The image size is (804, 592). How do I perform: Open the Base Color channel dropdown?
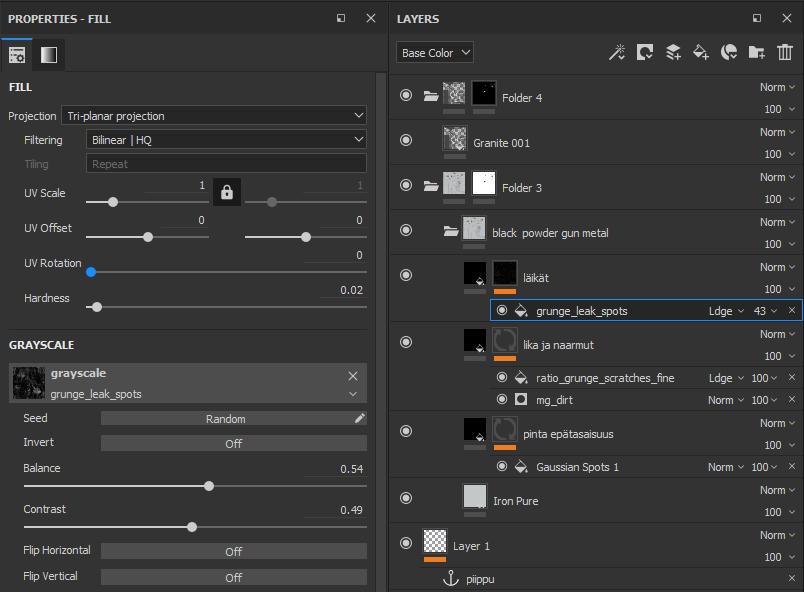pos(435,52)
